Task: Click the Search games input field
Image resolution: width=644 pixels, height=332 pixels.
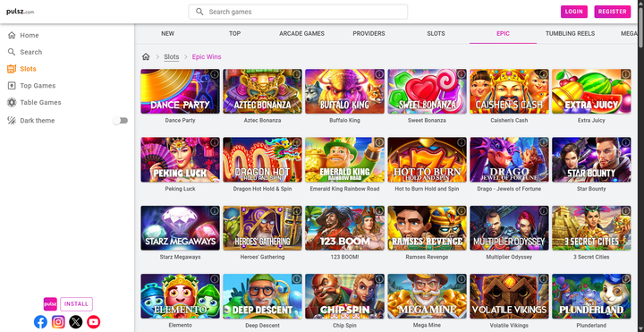Action: click(x=298, y=12)
